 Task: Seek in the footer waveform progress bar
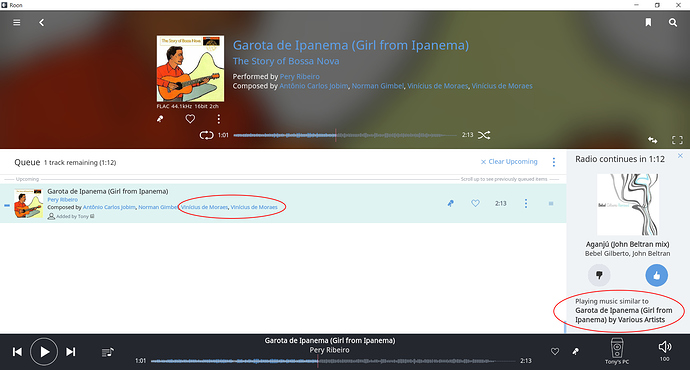pyautogui.click(x=333, y=361)
